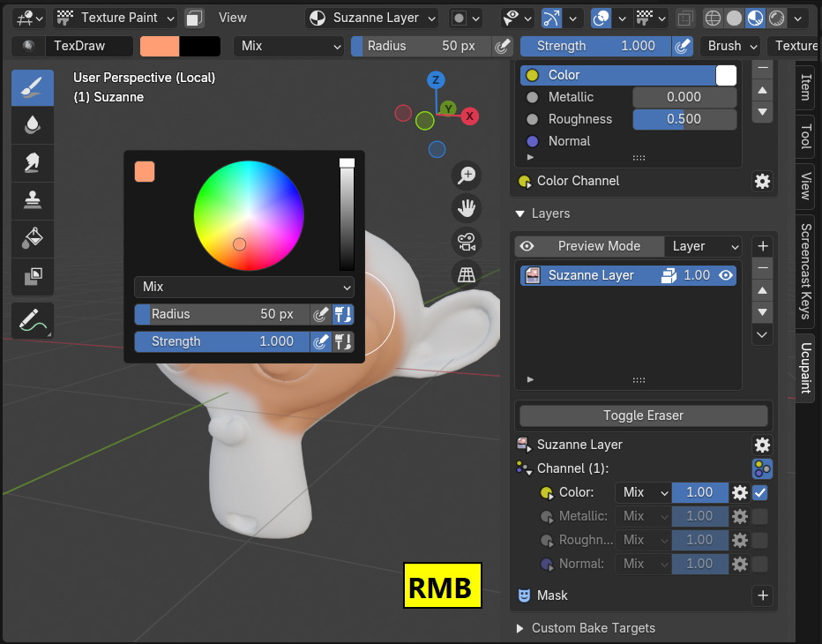This screenshot has width=822, height=644.
Task: Move layer up arrow in Layers
Action: click(762, 290)
